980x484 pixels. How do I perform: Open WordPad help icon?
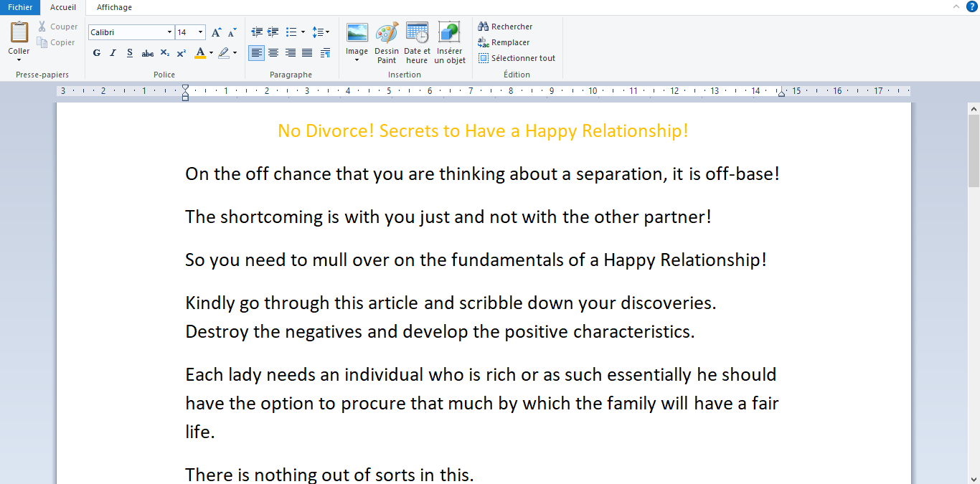coord(971,6)
